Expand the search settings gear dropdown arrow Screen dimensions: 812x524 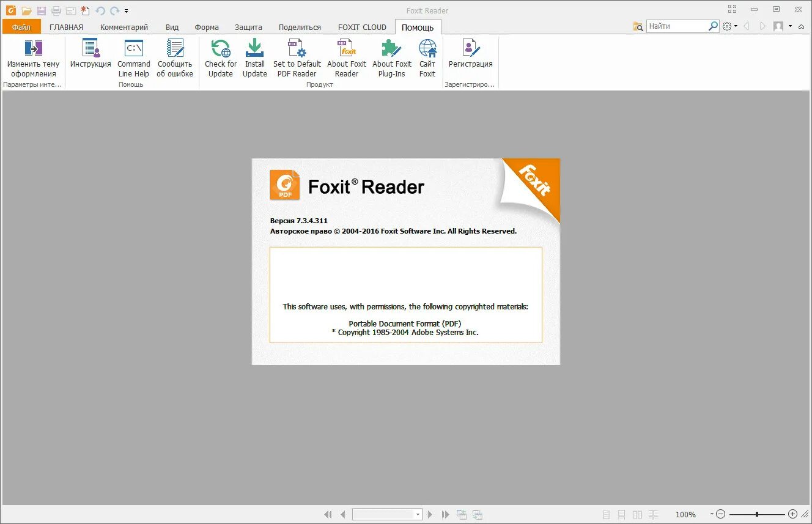click(736, 26)
